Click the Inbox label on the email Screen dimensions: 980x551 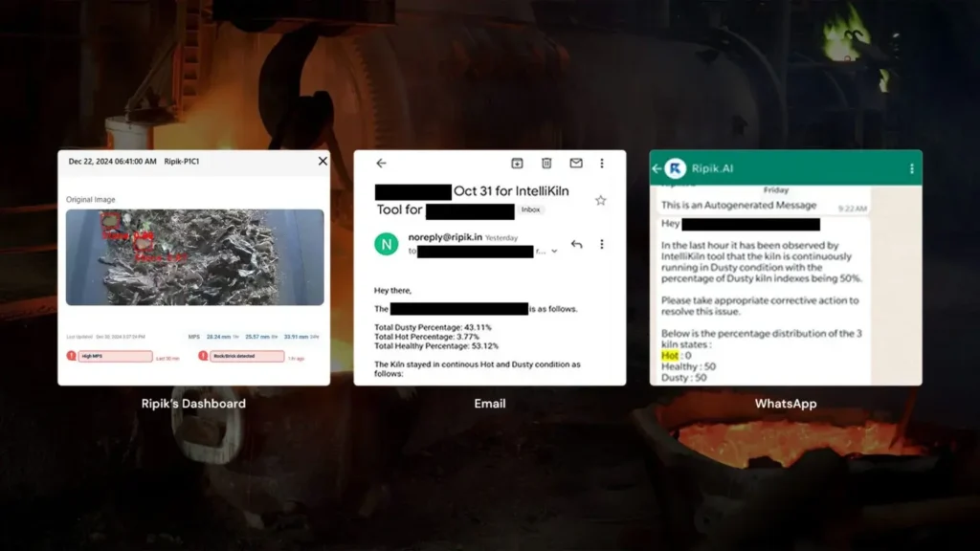[x=530, y=209]
